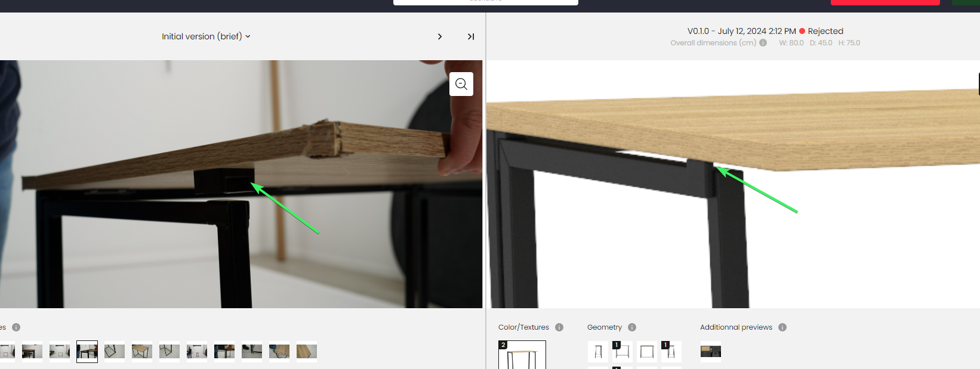
Task: Click the 3D render preview of the table
Action: [x=734, y=184]
